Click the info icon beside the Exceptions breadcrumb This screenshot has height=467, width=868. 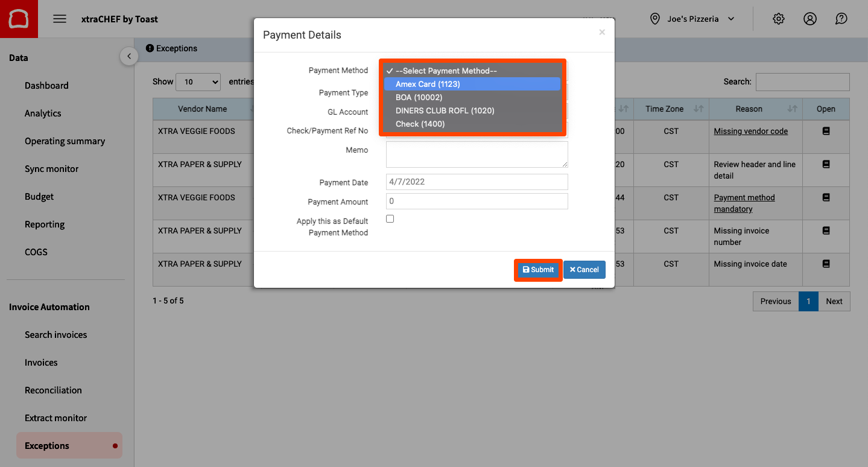[x=150, y=48]
